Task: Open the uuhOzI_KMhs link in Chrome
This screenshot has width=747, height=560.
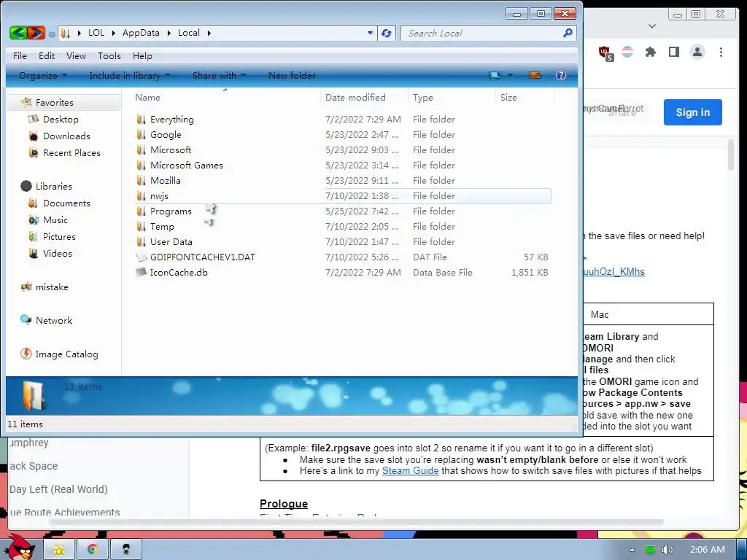Action: pos(614,271)
